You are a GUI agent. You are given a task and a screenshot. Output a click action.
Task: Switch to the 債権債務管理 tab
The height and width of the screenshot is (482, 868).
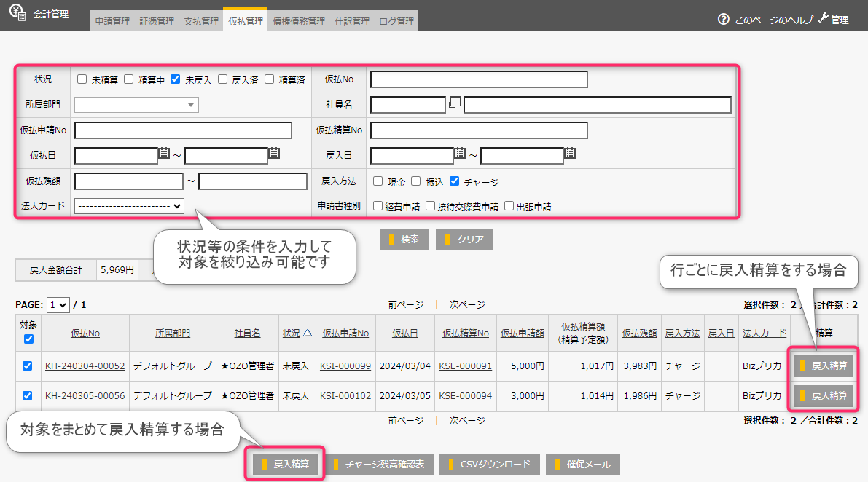pos(299,22)
